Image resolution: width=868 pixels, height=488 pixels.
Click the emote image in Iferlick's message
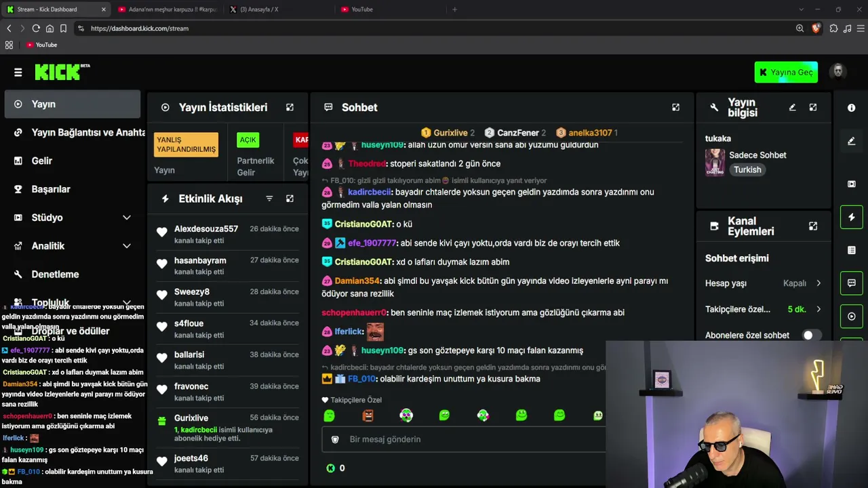[375, 331]
